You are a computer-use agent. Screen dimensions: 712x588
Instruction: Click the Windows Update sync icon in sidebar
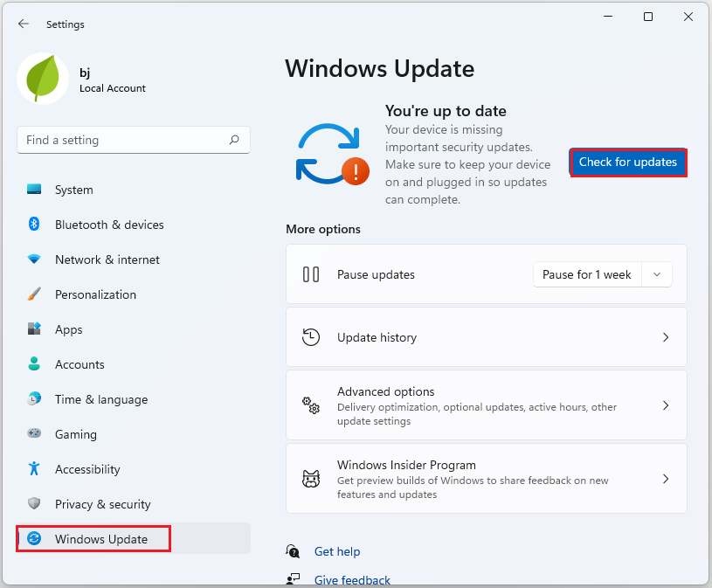click(34, 538)
